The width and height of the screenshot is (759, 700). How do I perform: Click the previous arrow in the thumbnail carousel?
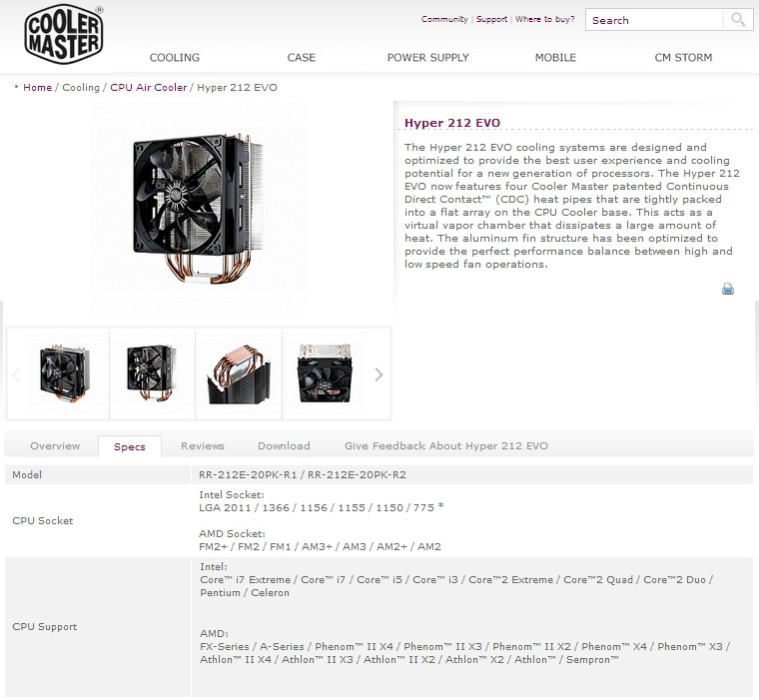click(16, 374)
